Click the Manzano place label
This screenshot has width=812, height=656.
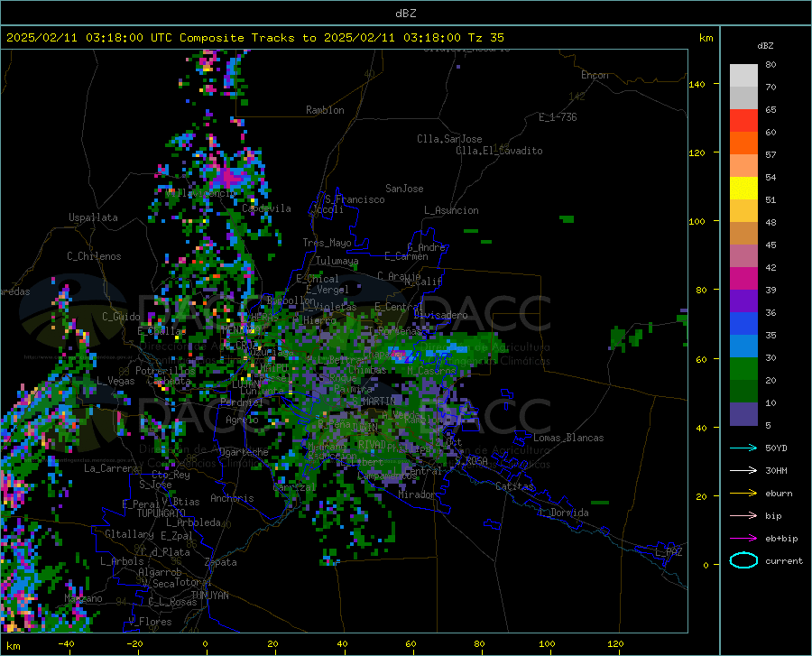pyautogui.click(x=83, y=598)
